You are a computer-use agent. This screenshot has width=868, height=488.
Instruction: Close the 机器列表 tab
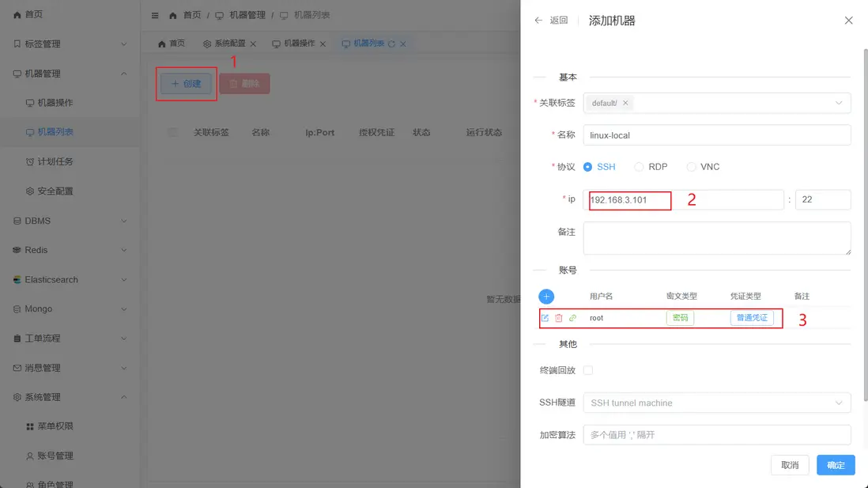click(x=403, y=44)
